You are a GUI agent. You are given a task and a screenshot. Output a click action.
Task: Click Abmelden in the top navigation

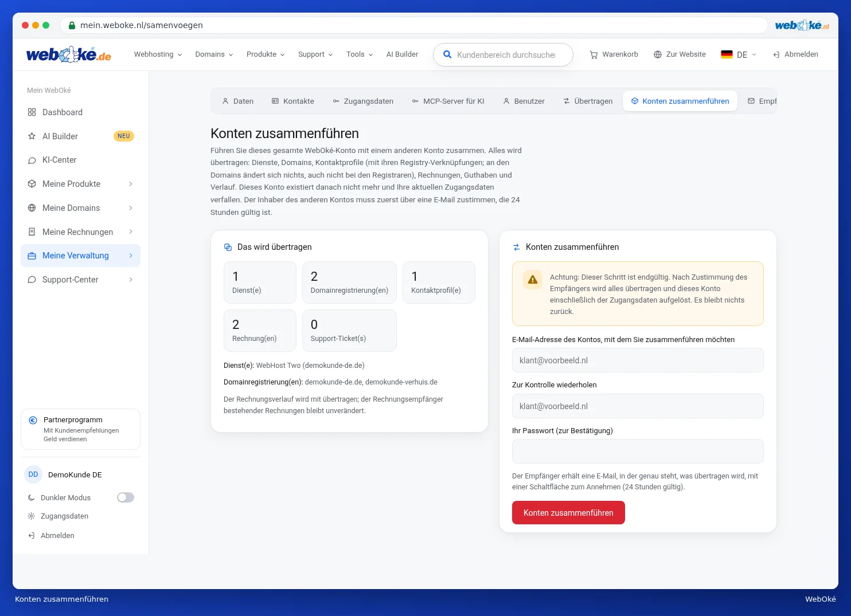click(x=795, y=54)
